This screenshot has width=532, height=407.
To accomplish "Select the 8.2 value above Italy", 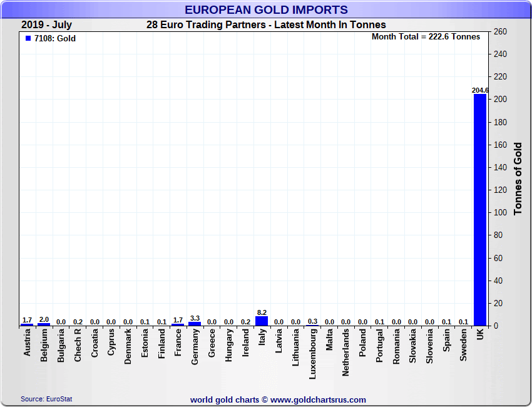I will click(262, 312).
